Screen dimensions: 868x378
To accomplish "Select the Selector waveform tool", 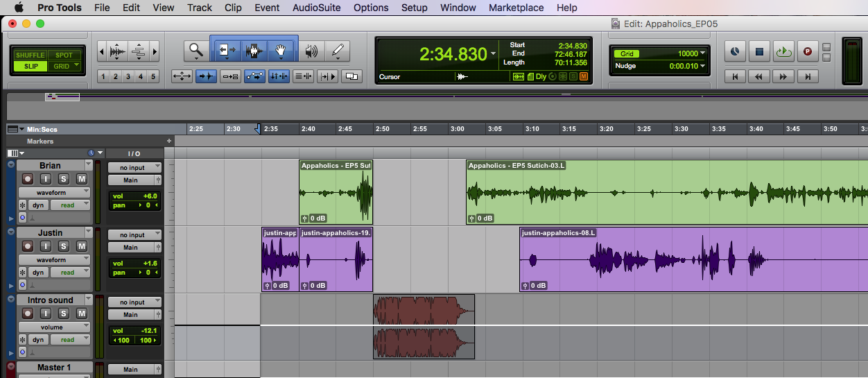I will point(254,51).
